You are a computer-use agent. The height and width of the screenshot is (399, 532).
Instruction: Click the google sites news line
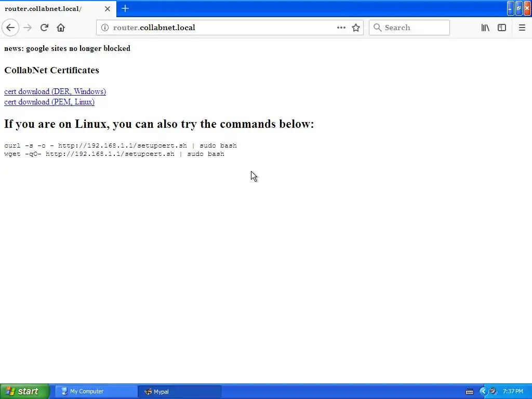67,48
